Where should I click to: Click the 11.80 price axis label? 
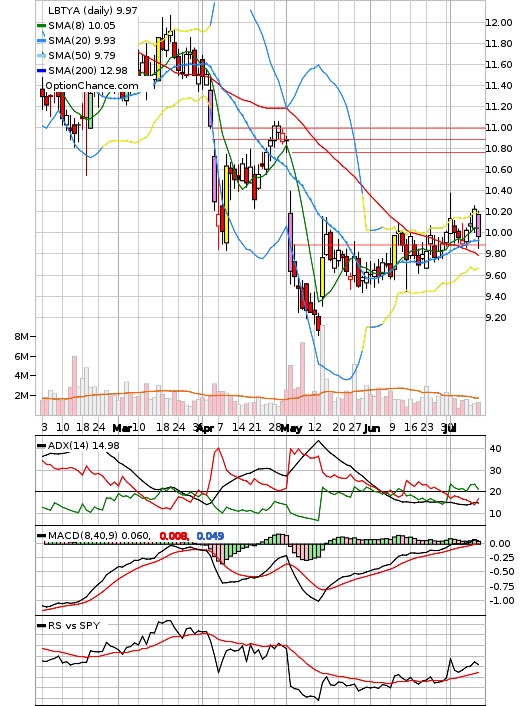pos(499,44)
